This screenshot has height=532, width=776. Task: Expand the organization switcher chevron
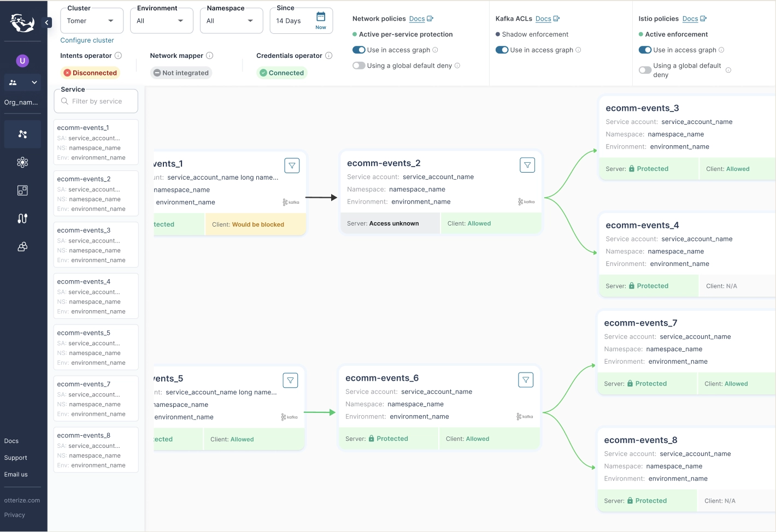point(34,82)
